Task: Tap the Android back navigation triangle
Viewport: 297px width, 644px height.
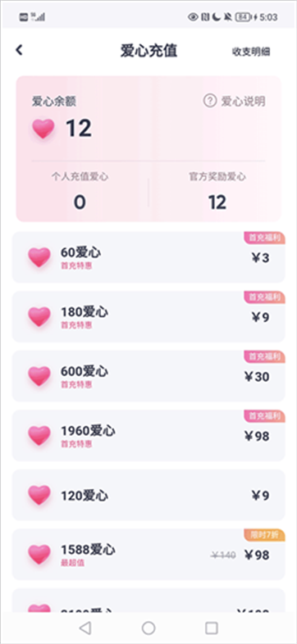Action: (x=85, y=628)
